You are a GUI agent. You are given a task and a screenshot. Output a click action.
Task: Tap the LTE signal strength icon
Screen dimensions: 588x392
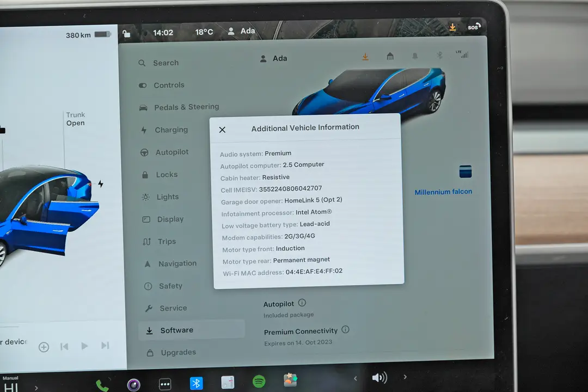[x=462, y=54]
